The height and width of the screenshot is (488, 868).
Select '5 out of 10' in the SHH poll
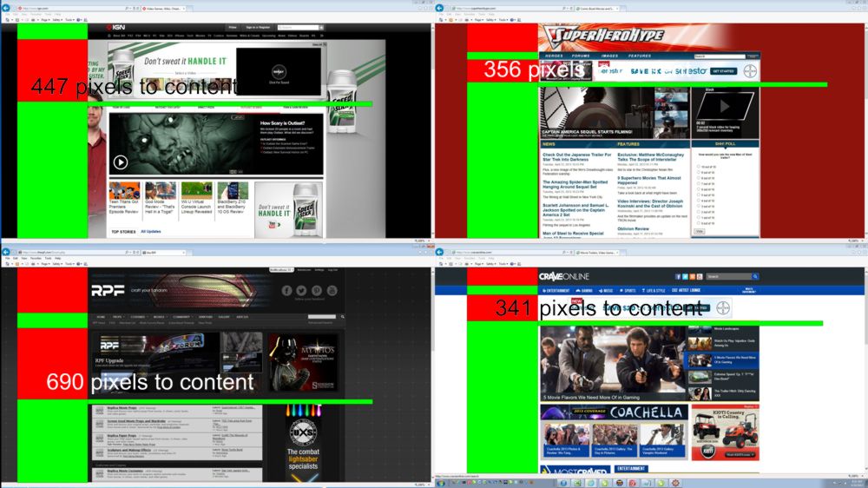[x=699, y=195]
